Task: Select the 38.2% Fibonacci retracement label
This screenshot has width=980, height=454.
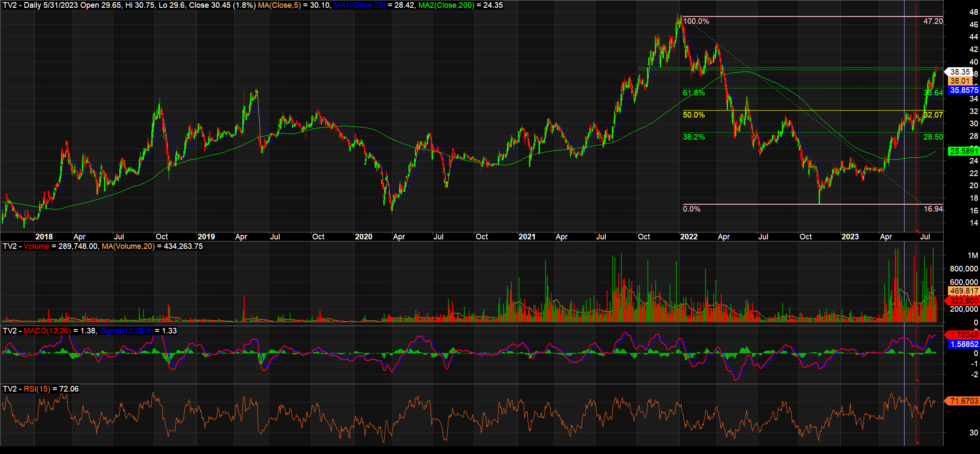Action: coord(694,137)
